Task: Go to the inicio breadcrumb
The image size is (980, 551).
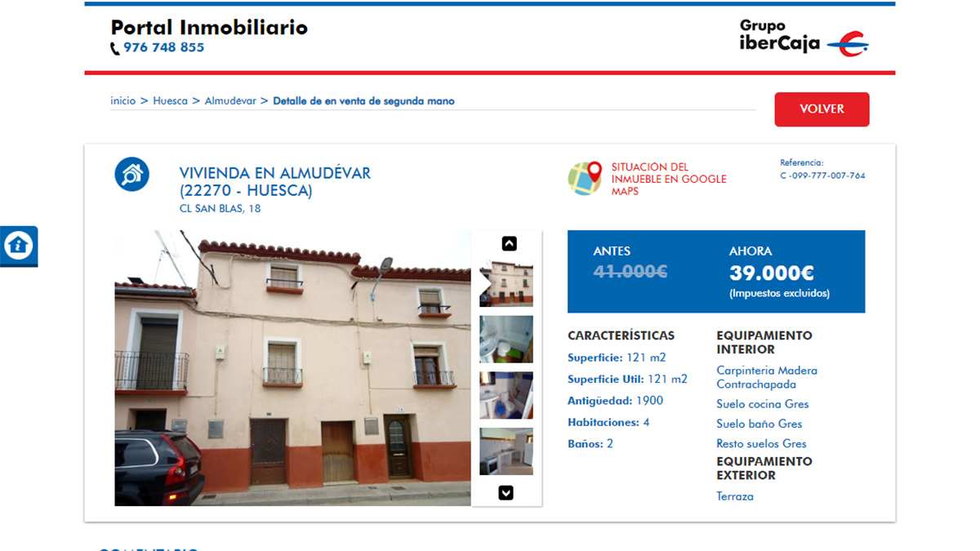Action: [x=122, y=101]
